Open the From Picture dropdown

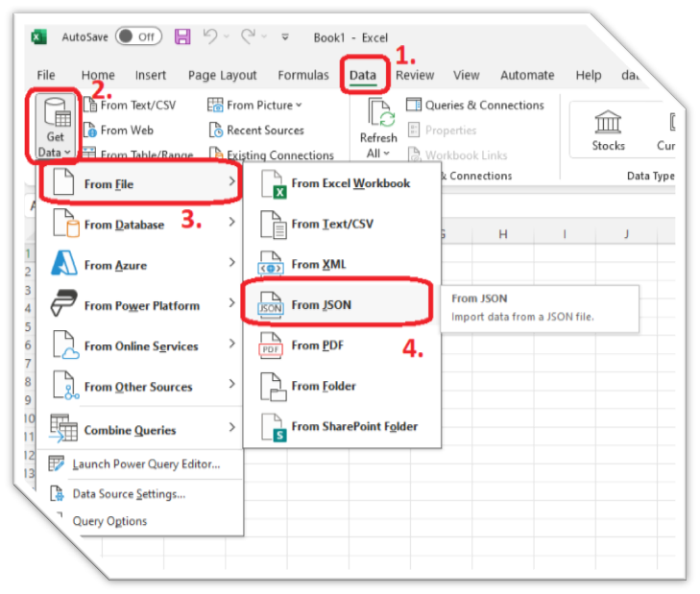click(x=255, y=105)
